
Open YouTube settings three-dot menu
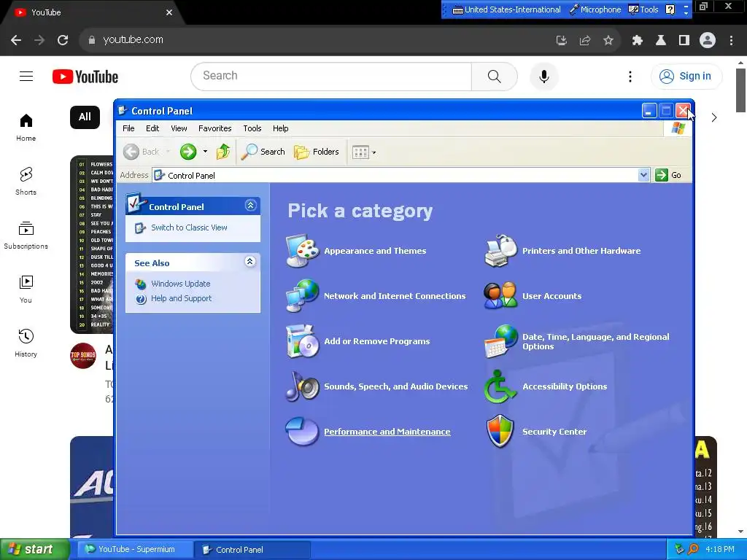click(630, 76)
